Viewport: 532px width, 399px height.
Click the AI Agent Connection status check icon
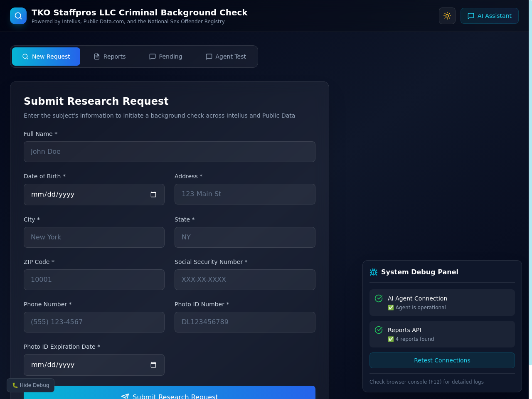pyautogui.click(x=379, y=298)
